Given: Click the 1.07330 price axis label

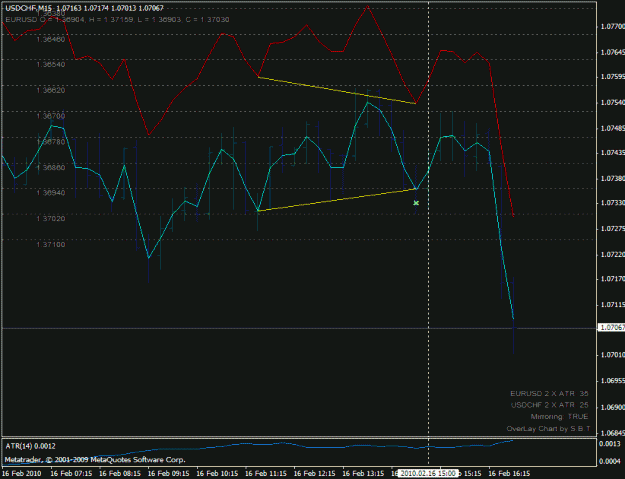Looking at the screenshot, I should click(x=612, y=203).
